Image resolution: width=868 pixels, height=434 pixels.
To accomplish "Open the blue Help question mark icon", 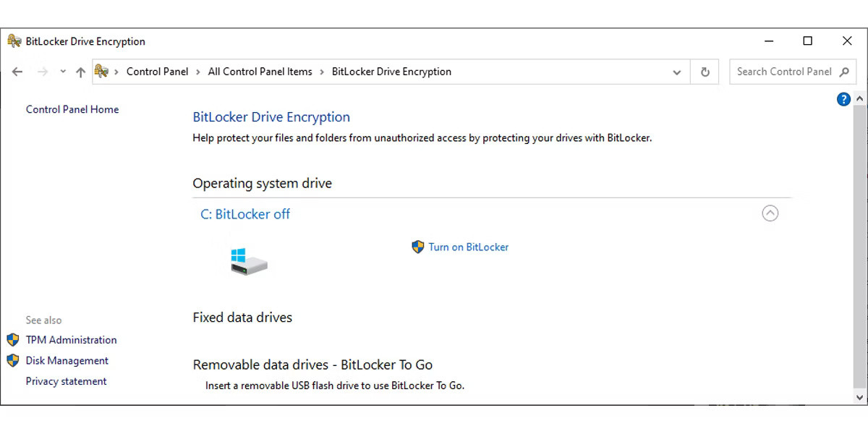I will click(x=843, y=99).
